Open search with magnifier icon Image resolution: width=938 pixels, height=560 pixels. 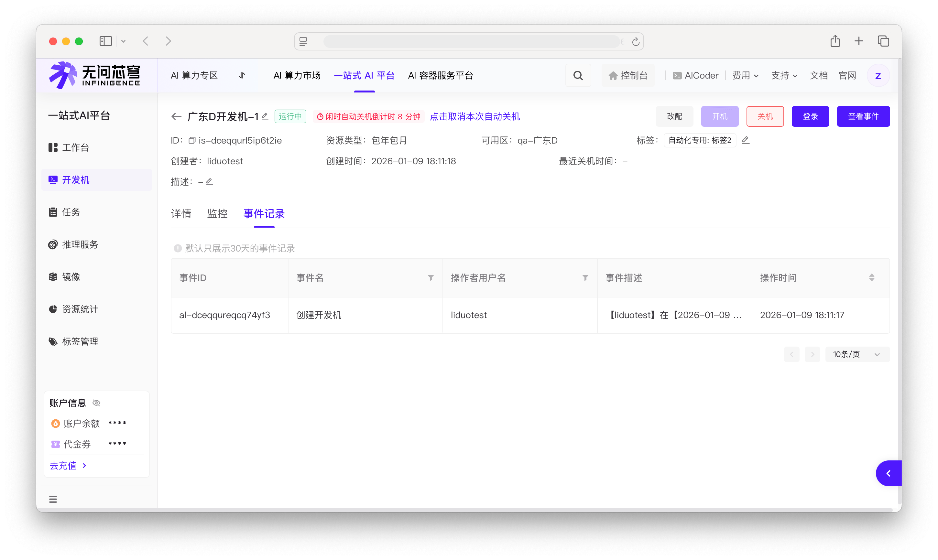pos(578,76)
